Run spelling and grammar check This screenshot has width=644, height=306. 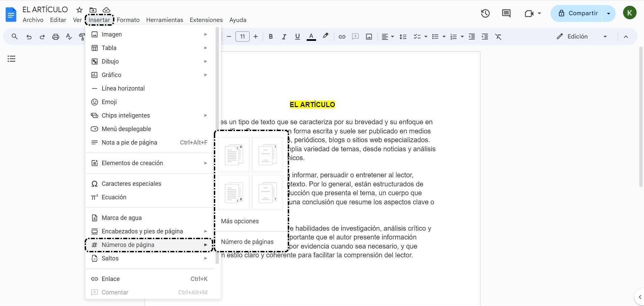69,36
